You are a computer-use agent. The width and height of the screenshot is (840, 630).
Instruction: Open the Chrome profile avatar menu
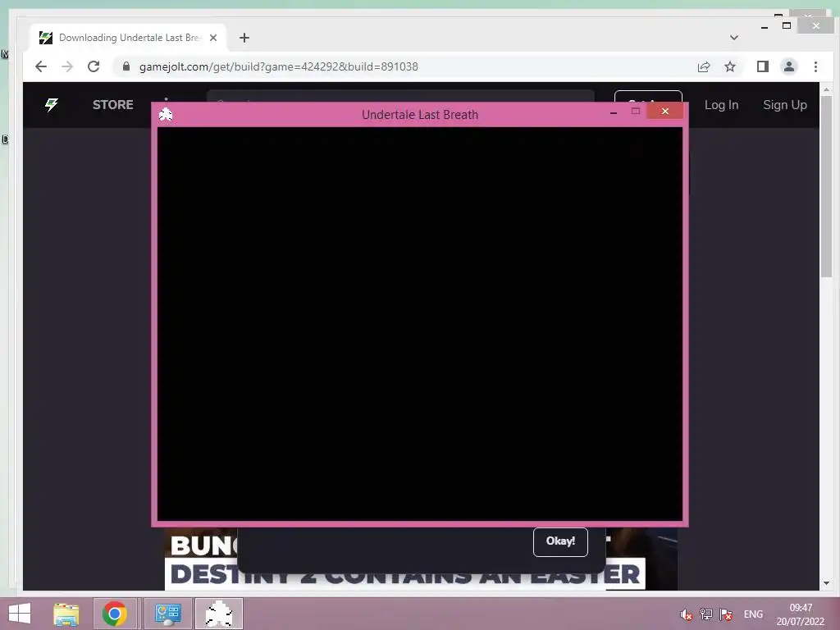[x=788, y=66]
